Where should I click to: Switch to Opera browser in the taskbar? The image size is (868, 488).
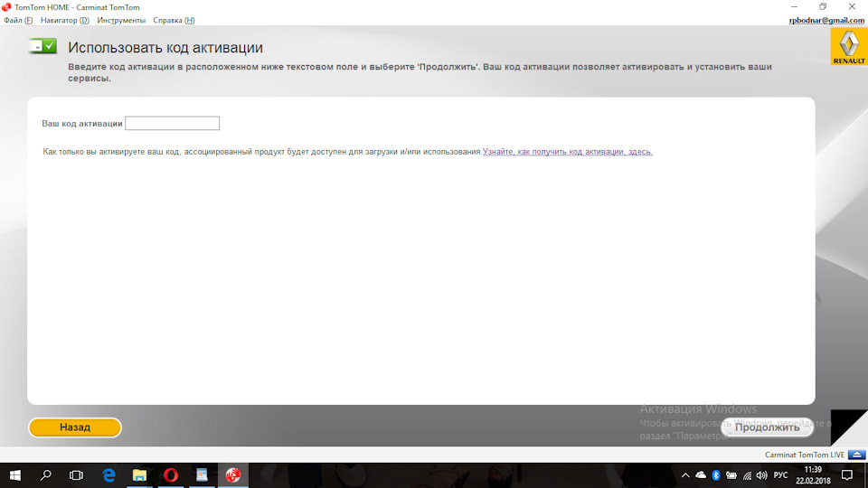coord(171,475)
